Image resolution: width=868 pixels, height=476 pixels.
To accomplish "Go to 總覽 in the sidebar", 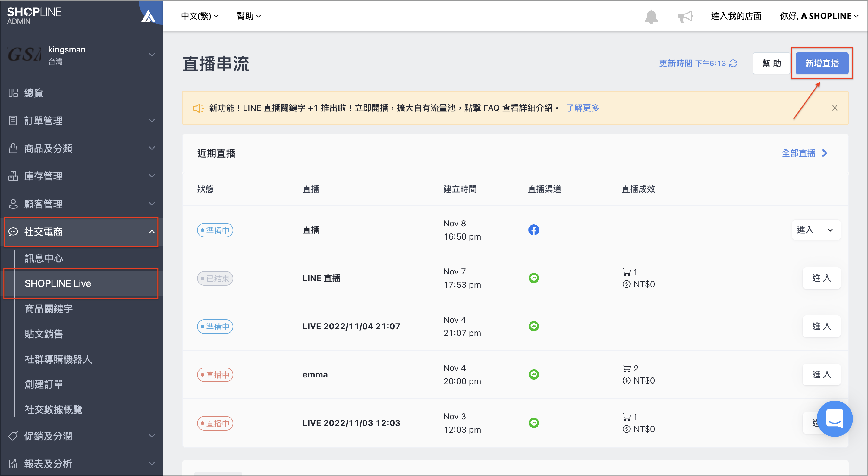I will [x=82, y=93].
